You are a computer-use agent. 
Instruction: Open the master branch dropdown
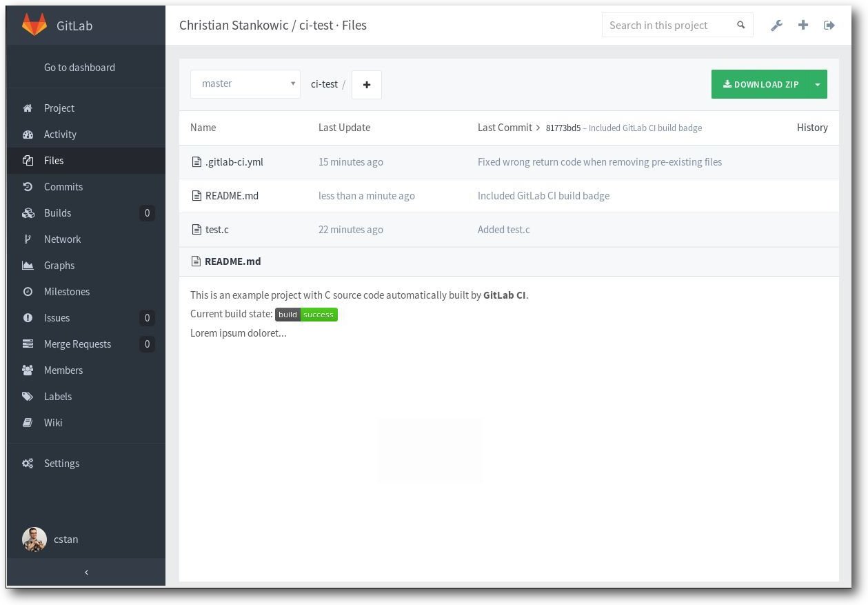[245, 84]
